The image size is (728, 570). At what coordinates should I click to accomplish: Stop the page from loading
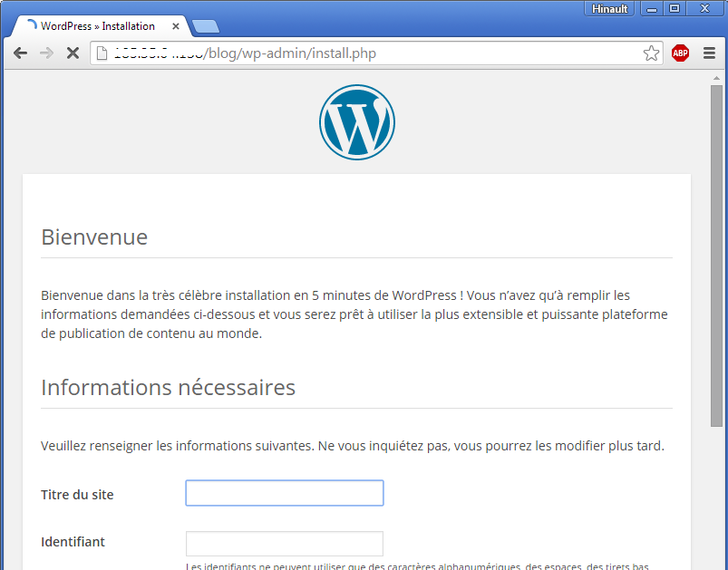(73, 53)
